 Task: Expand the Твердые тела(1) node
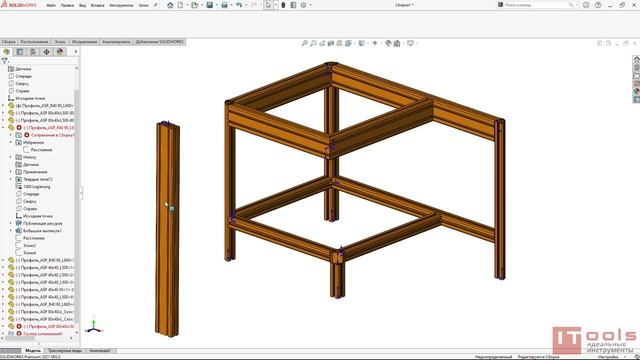coord(11,179)
